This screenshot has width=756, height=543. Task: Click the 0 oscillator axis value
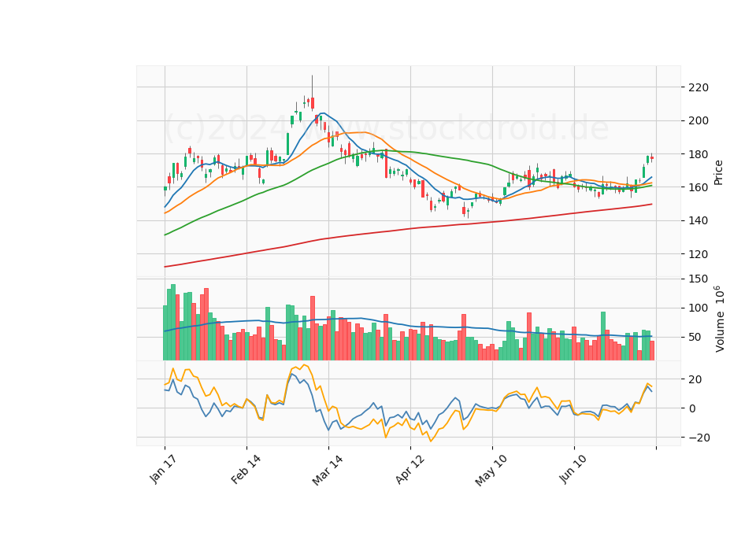point(692,408)
